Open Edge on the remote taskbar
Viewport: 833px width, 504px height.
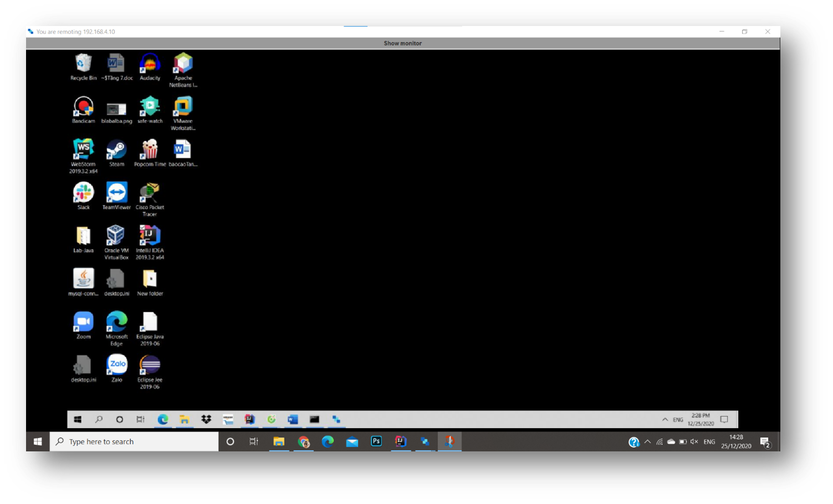pyautogui.click(x=162, y=419)
